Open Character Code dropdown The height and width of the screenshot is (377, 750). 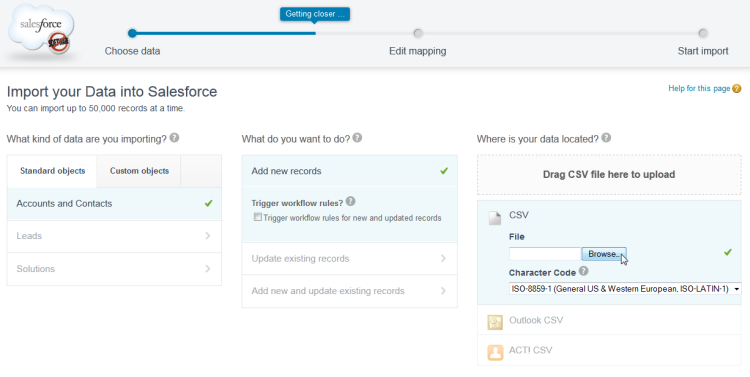click(x=625, y=289)
